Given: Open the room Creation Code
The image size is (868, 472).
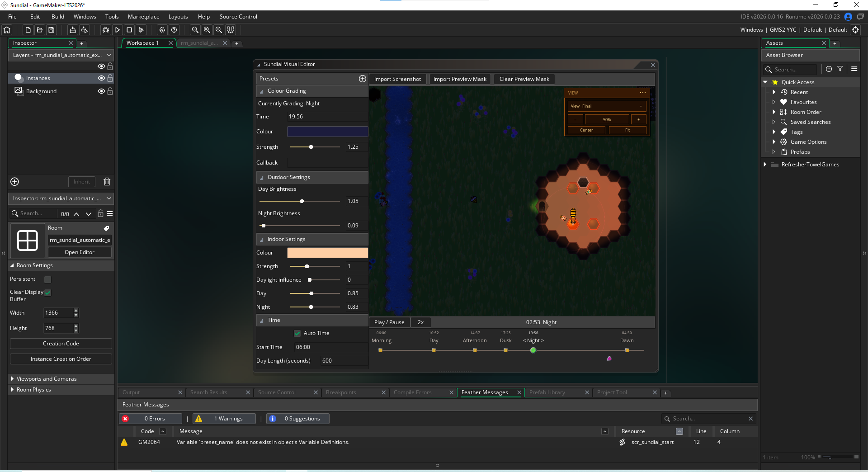Looking at the screenshot, I should [61, 344].
